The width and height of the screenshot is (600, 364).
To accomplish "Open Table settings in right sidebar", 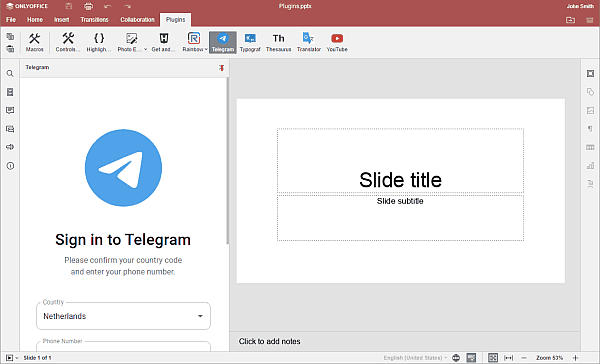I will (x=590, y=147).
